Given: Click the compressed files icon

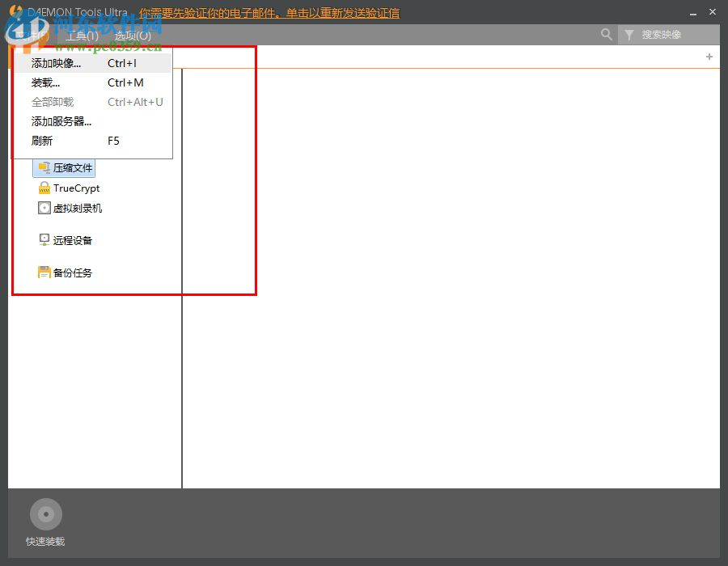Looking at the screenshot, I should pyautogui.click(x=44, y=167).
